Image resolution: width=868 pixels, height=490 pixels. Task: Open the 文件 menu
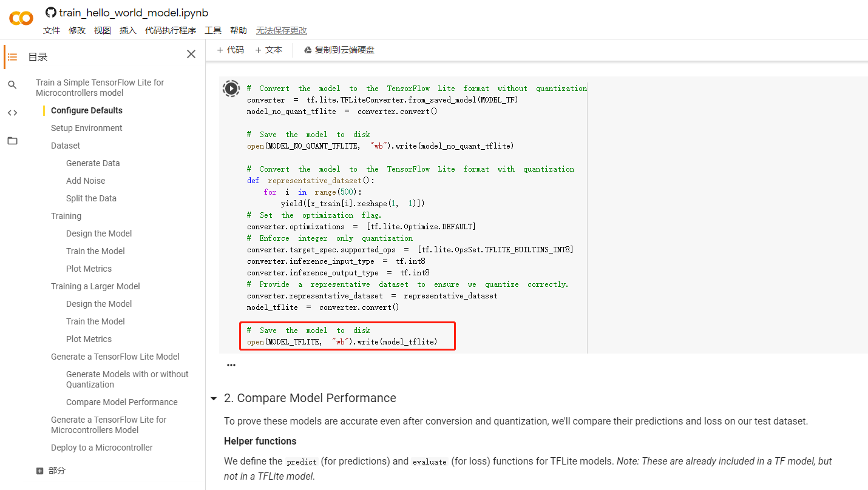coord(52,30)
